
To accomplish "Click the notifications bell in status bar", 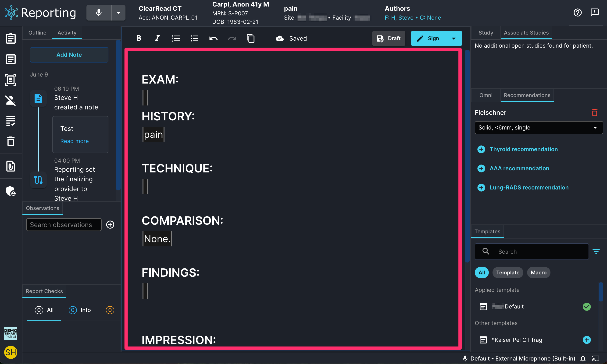I will (583, 358).
